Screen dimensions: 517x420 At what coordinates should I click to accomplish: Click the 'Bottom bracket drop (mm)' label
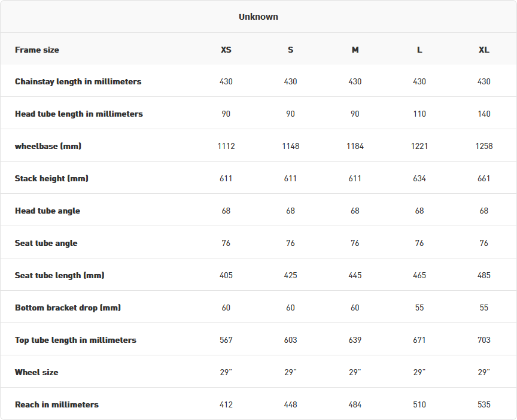click(x=68, y=308)
